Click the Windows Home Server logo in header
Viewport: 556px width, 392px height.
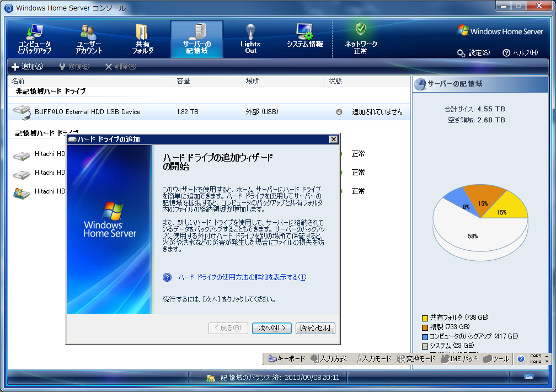[500, 31]
